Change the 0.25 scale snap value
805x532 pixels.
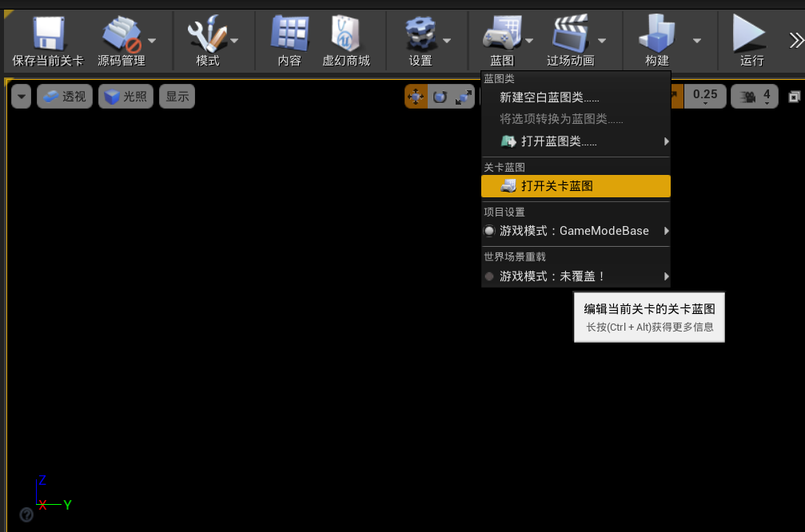tap(705, 97)
